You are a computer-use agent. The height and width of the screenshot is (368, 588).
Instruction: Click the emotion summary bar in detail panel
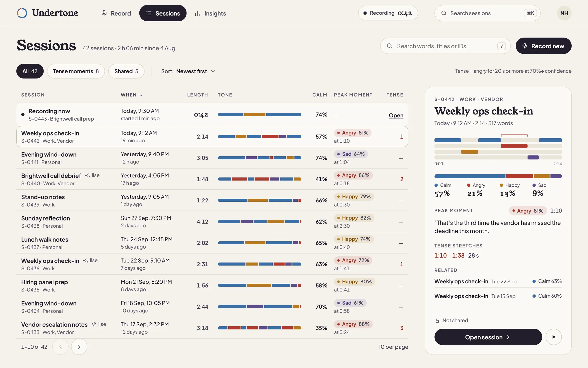(498, 176)
